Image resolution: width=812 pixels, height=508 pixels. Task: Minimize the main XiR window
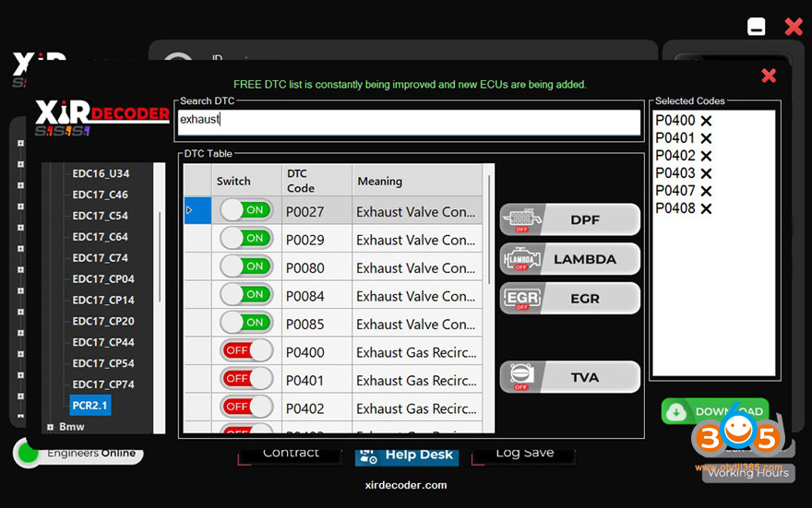pyautogui.click(x=756, y=27)
